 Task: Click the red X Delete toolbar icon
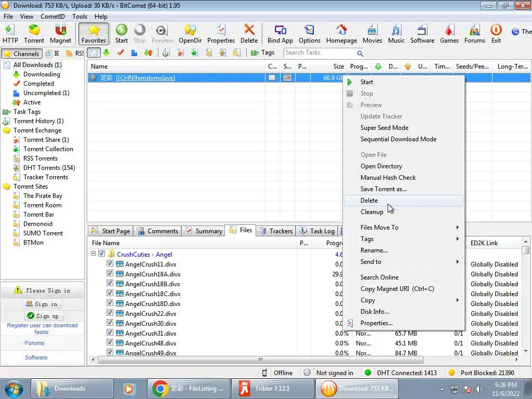point(249,34)
